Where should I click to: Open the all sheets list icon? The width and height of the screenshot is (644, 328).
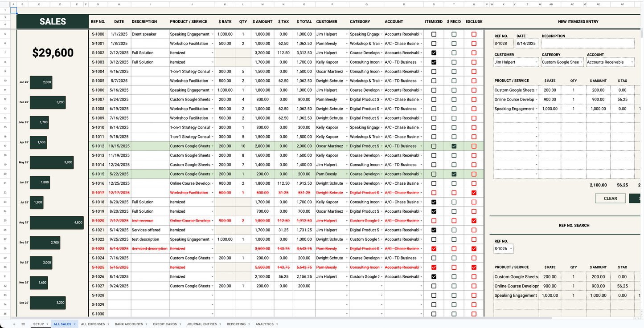tap(23, 324)
